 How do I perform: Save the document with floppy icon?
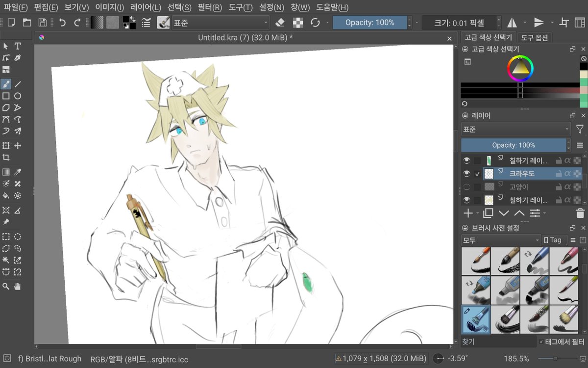point(43,23)
